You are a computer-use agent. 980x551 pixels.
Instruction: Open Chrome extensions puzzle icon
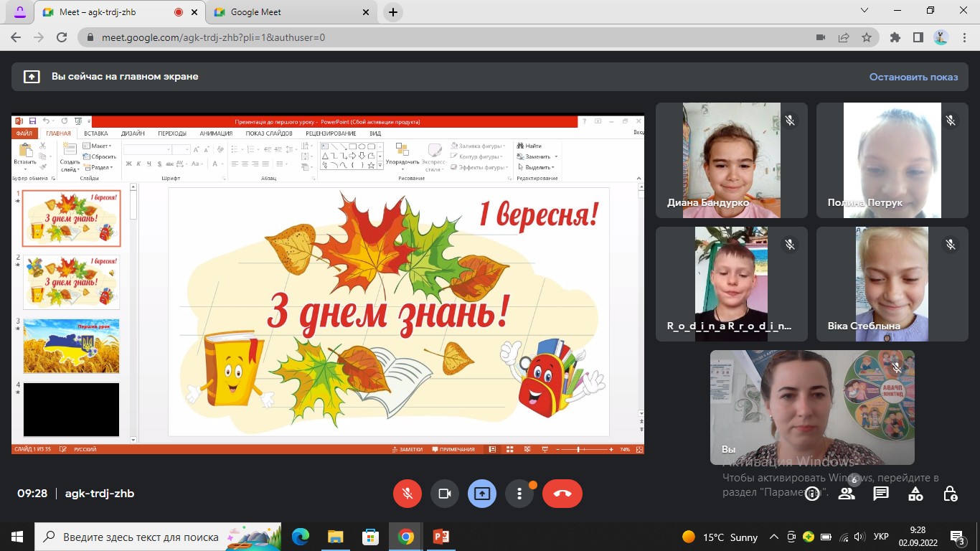pyautogui.click(x=895, y=37)
